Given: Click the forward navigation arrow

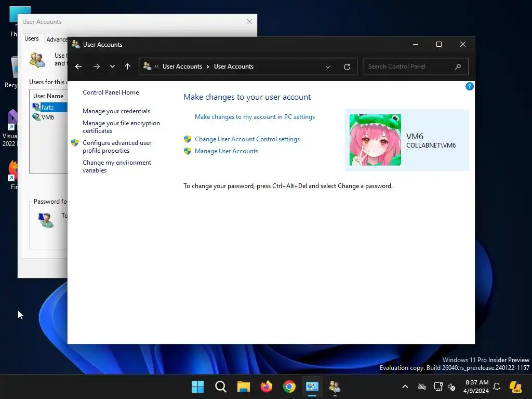Looking at the screenshot, I should pos(96,66).
